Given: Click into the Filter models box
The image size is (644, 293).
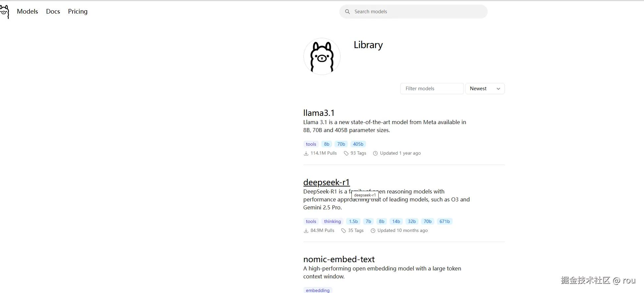Looking at the screenshot, I should coord(432,89).
